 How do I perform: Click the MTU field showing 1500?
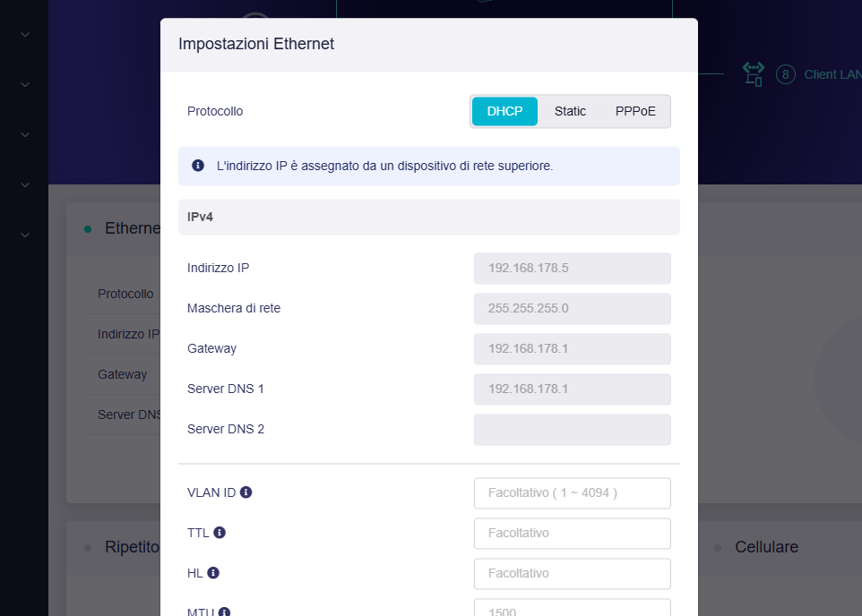click(572, 609)
